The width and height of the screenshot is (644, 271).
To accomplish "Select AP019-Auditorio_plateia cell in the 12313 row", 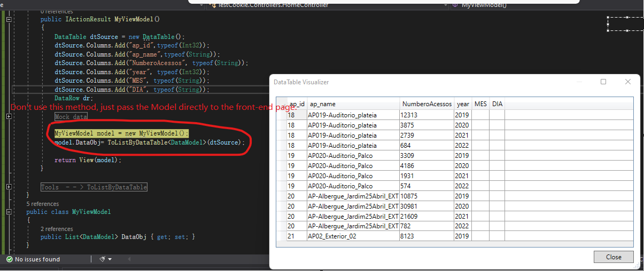I will pyautogui.click(x=353, y=115).
